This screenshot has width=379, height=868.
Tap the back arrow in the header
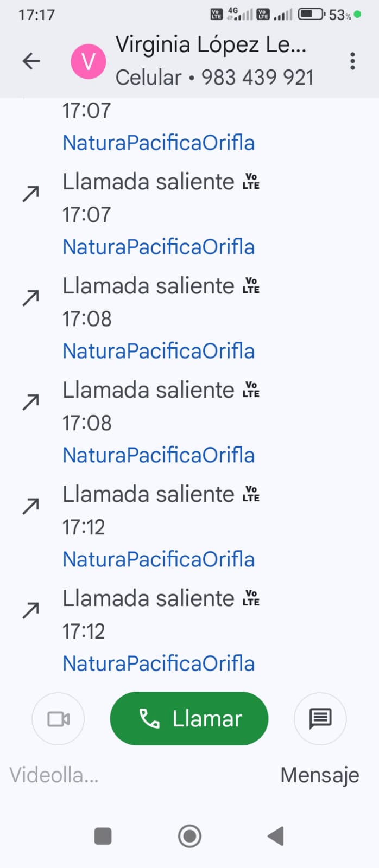click(31, 61)
